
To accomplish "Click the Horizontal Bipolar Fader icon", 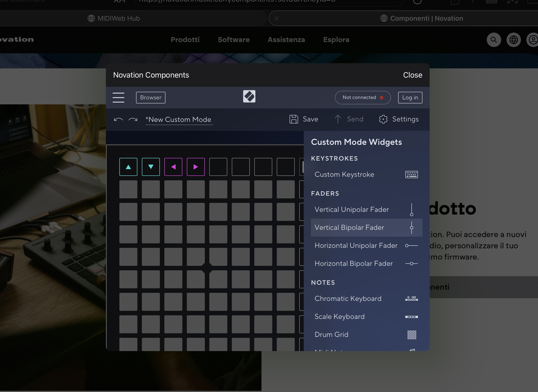I will point(412,264).
